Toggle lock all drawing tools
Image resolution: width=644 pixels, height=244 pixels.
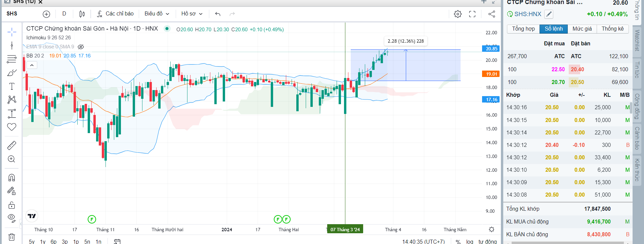pos(12,205)
